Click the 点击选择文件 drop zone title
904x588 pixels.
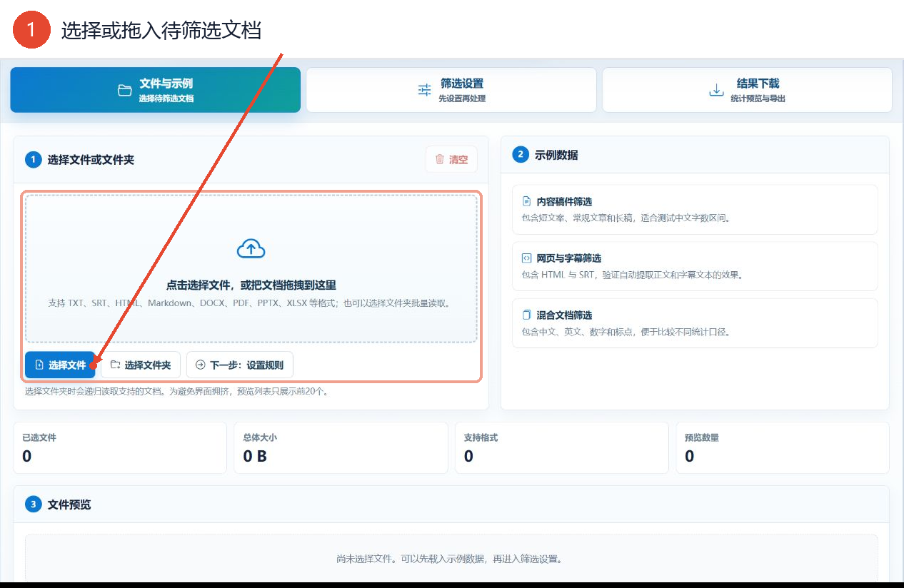coord(251,285)
